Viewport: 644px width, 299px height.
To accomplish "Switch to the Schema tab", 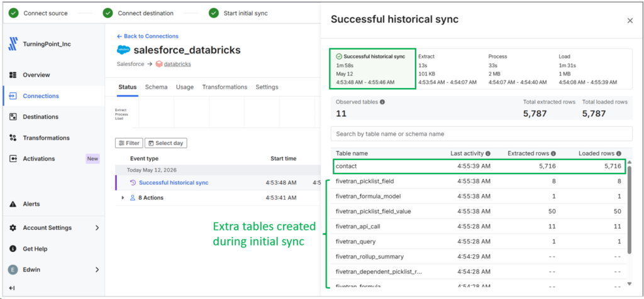I will [156, 87].
